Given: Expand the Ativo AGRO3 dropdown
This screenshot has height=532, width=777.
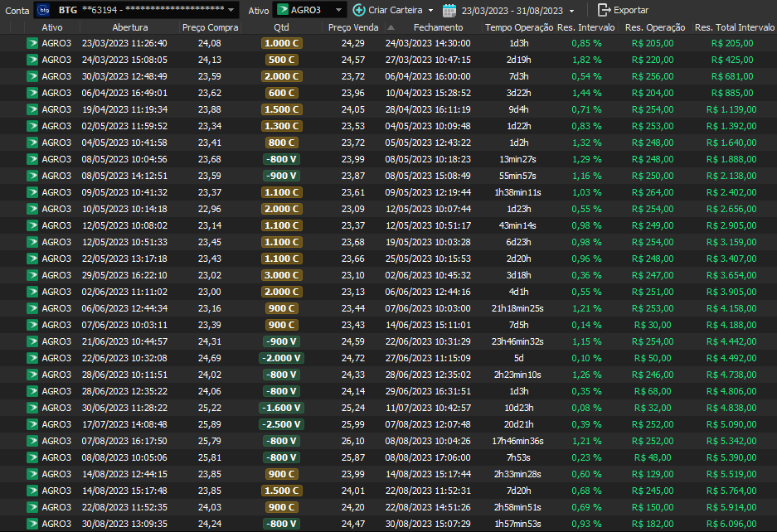Looking at the screenshot, I should (x=338, y=10).
